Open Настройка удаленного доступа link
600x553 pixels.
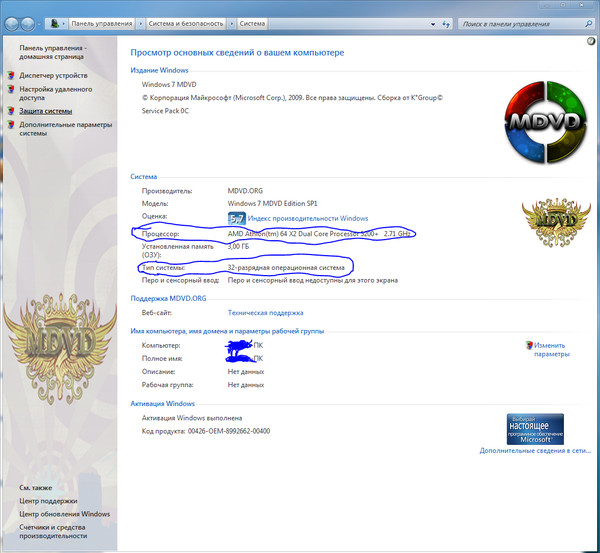coord(55,93)
